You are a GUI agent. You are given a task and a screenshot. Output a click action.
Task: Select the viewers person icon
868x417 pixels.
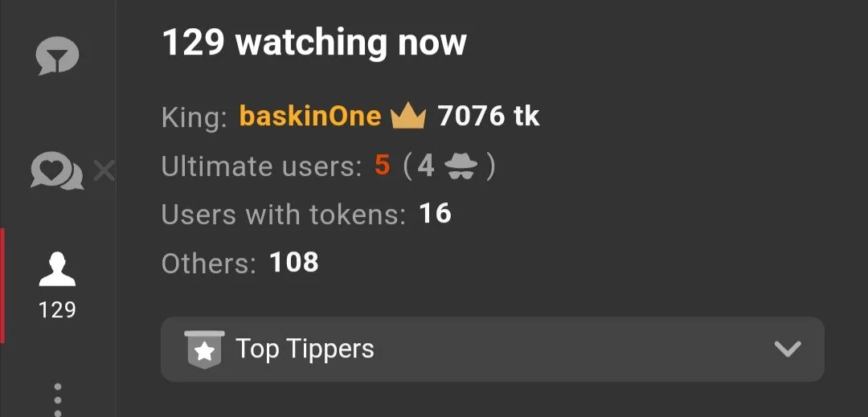point(57,269)
